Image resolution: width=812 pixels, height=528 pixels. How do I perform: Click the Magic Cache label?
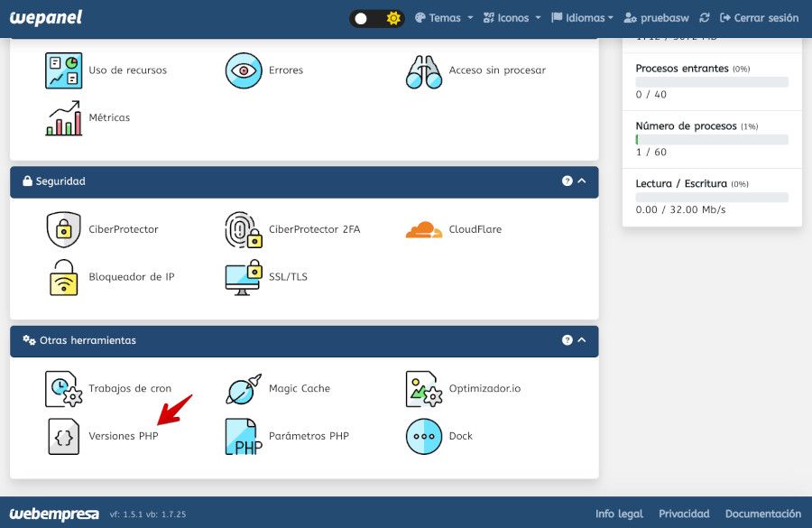click(x=300, y=388)
